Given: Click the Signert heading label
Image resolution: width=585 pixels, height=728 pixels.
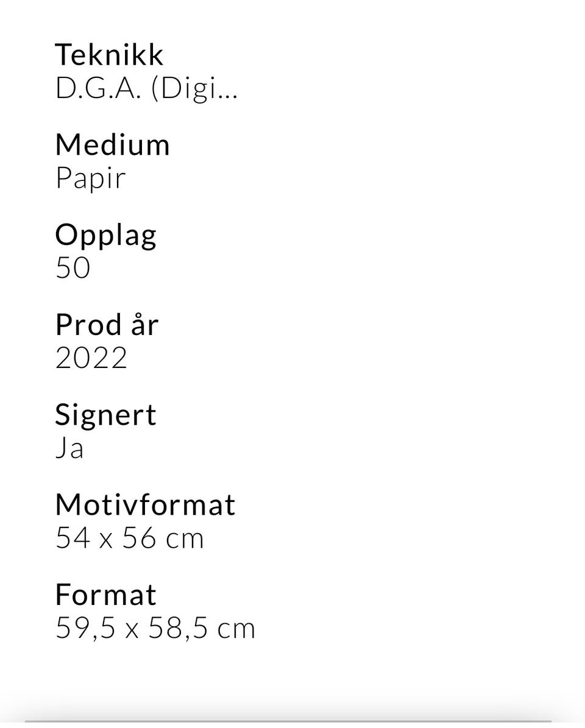Looking at the screenshot, I should click(x=106, y=415).
